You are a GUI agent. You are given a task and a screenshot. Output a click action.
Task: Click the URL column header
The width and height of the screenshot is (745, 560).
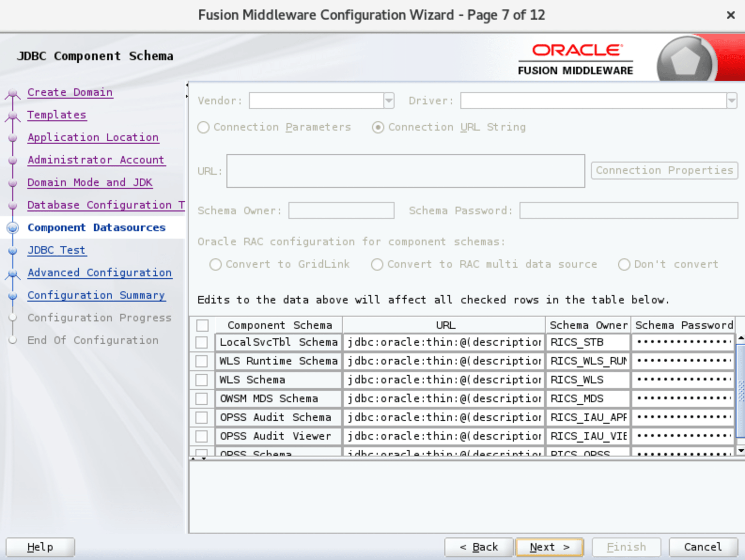click(x=444, y=325)
